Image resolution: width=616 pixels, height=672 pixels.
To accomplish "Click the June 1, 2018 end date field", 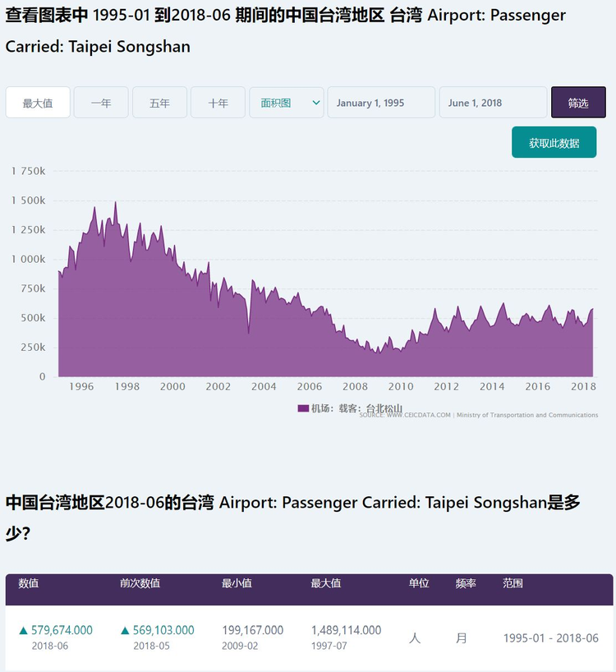I will (493, 103).
